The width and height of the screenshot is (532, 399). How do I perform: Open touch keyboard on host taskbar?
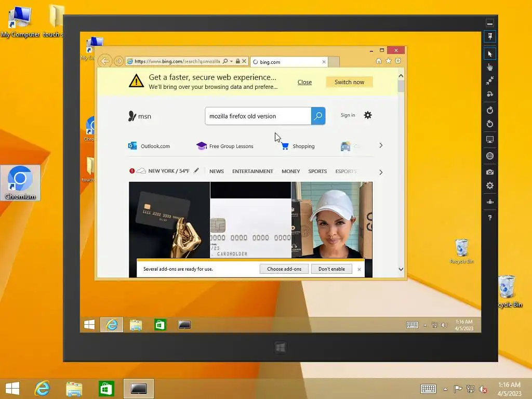[x=428, y=389]
